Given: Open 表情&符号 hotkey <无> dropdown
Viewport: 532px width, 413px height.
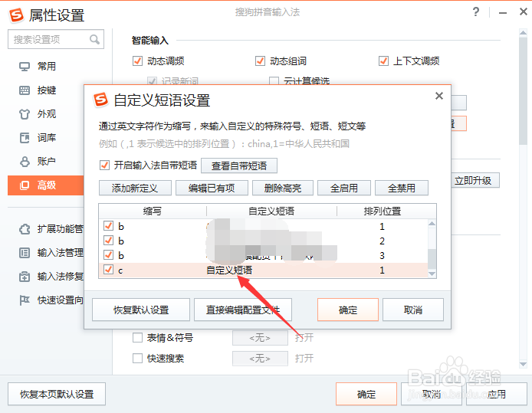Looking at the screenshot, I should [260, 338].
